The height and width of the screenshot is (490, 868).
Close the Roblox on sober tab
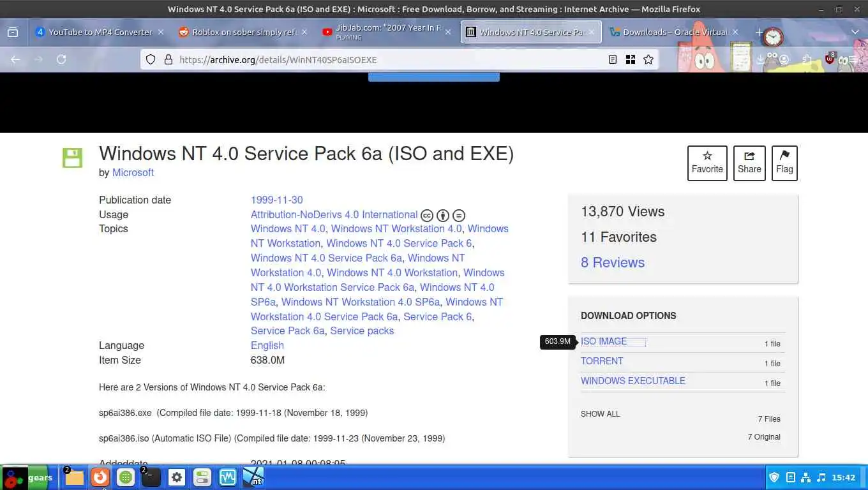[x=304, y=32]
